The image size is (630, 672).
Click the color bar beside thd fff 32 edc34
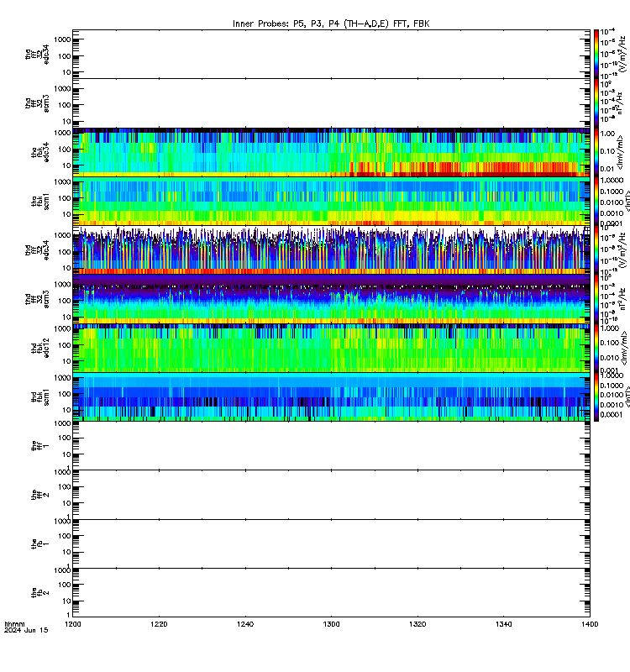[596, 250]
